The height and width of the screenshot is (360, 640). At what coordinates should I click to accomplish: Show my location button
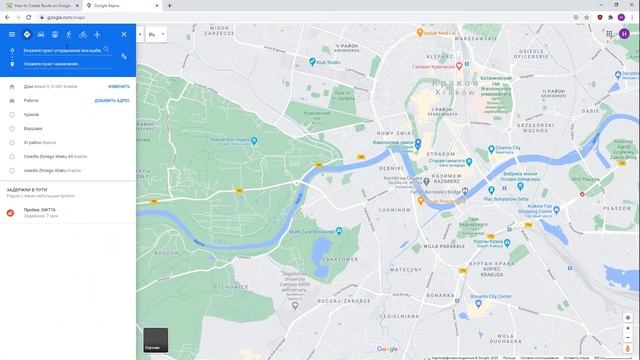tap(628, 318)
